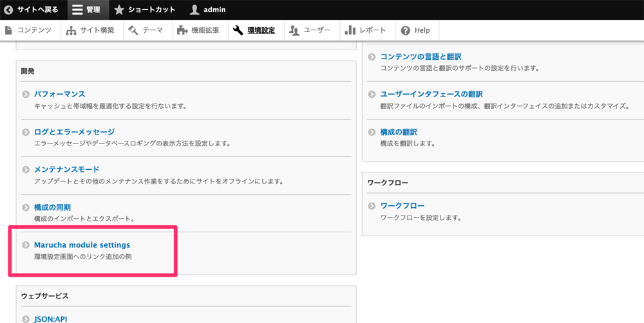Image resolution: width=644 pixels, height=323 pixels.
Task: Click the paintbrush icon beside テーマ
Action: 133,30
